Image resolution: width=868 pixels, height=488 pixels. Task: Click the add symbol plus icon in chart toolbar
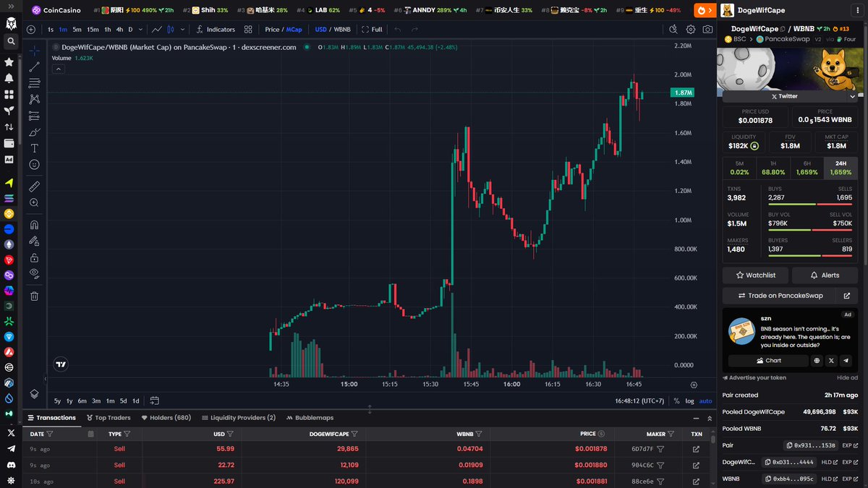[30, 30]
